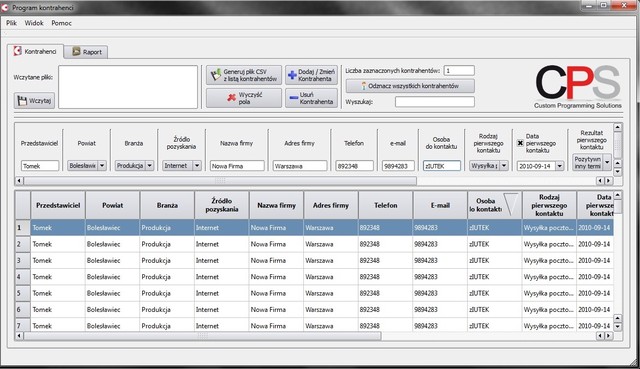Switch to the Kontrahenci tab
Viewport: 640px width, 369px height.
click(x=36, y=51)
